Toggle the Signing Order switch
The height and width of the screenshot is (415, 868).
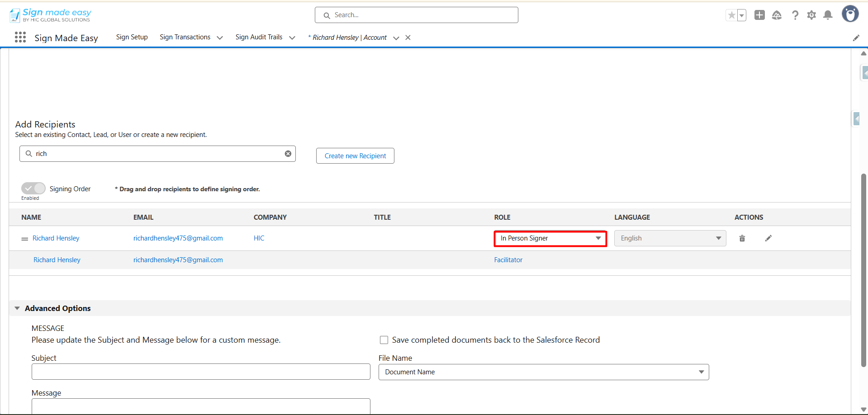[33, 188]
